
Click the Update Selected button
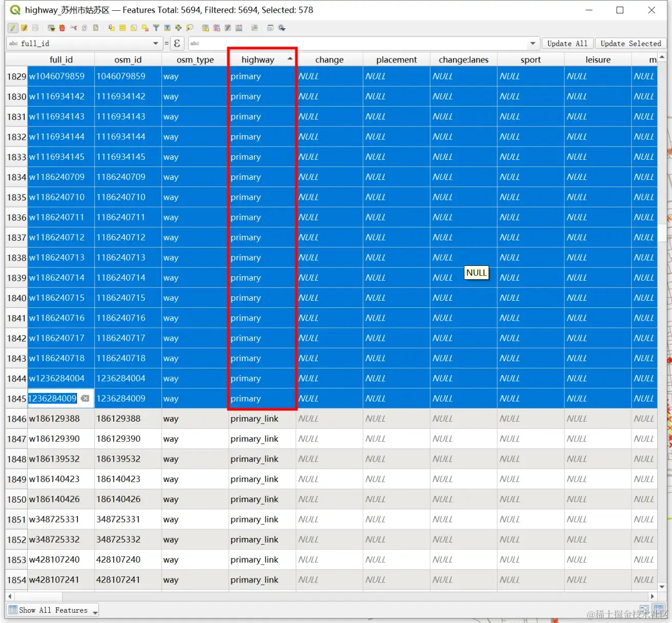pyautogui.click(x=631, y=44)
